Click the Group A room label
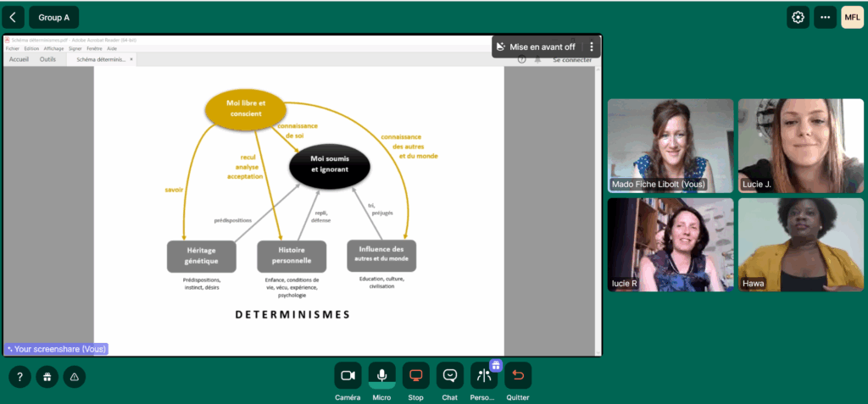The height and width of the screenshot is (404, 868). coord(54,17)
